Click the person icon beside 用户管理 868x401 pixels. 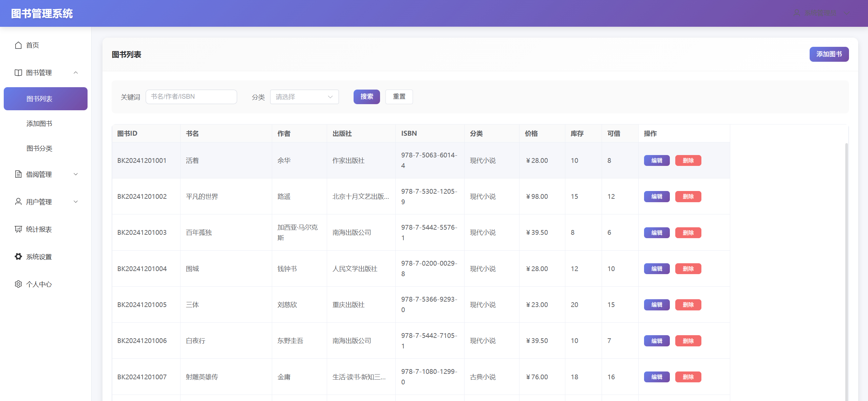pos(18,202)
